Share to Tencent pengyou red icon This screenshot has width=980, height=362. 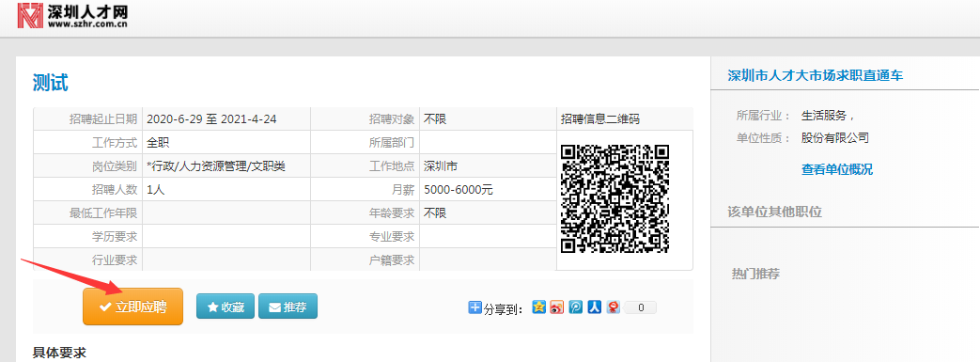click(x=614, y=307)
